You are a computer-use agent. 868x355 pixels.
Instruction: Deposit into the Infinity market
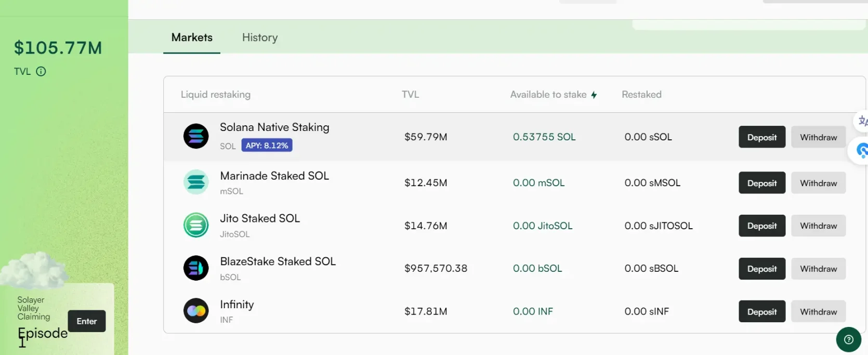pos(761,312)
